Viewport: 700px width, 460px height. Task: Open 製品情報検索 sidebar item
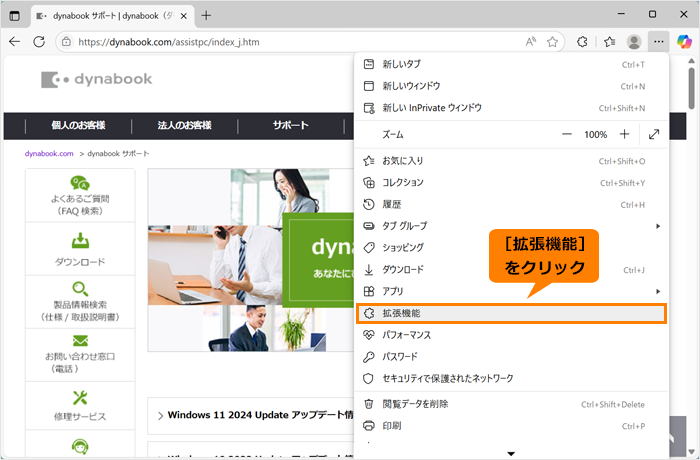80,302
